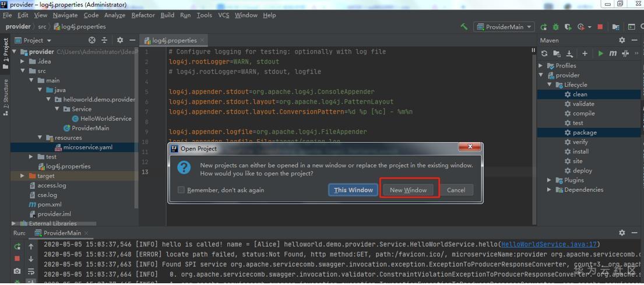644x285 pixels.
Task: Run ProviderMain with coverage
Action: (x=568, y=27)
